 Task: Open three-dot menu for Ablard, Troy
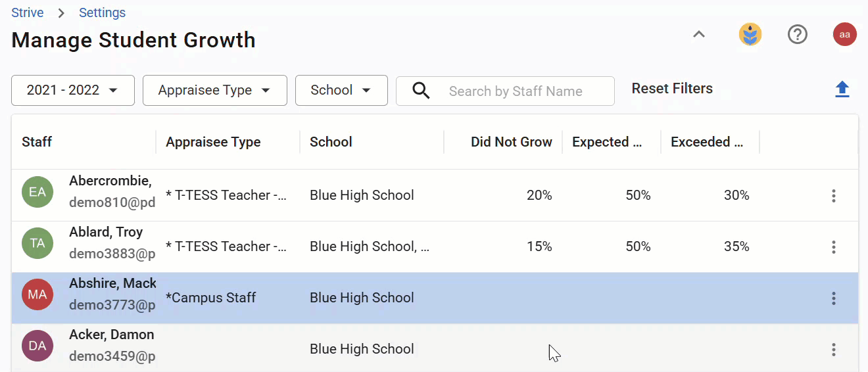834,246
